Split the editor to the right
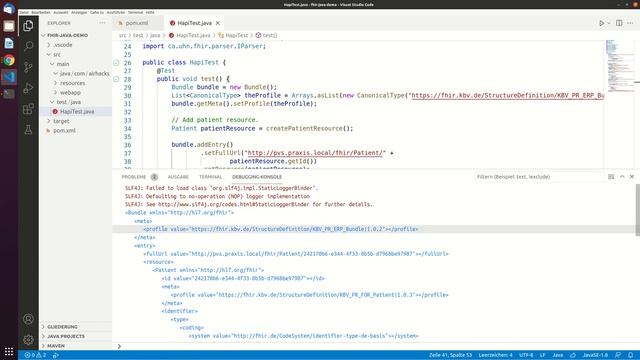Image resolution: width=640 pixels, height=360 pixels. (619, 23)
